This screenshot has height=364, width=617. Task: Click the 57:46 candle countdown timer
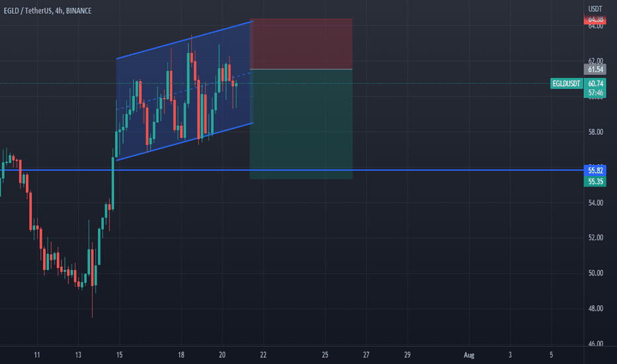[595, 93]
